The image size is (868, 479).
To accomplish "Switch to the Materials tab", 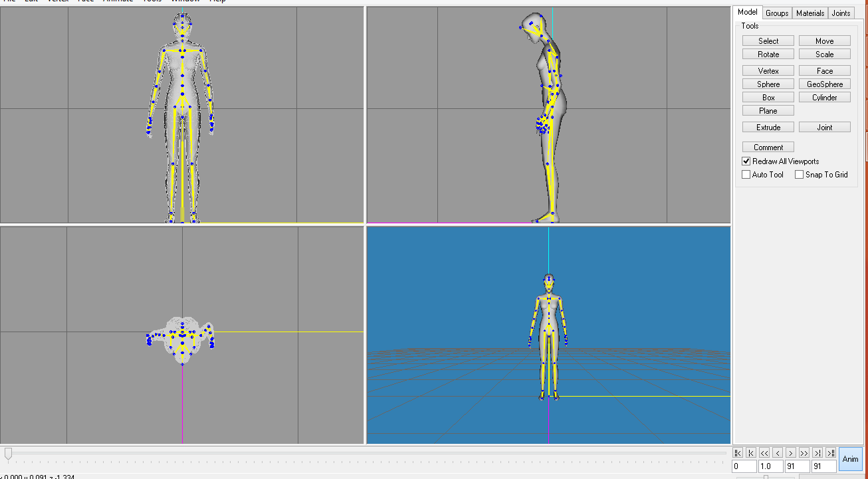I will pyautogui.click(x=810, y=13).
